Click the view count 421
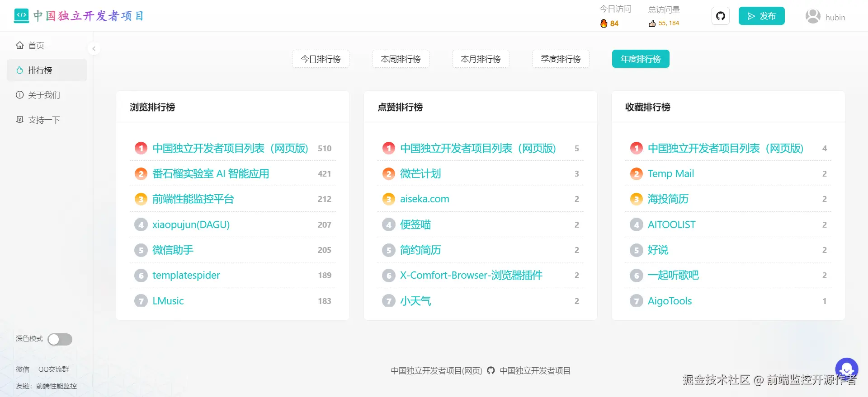 (x=325, y=174)
